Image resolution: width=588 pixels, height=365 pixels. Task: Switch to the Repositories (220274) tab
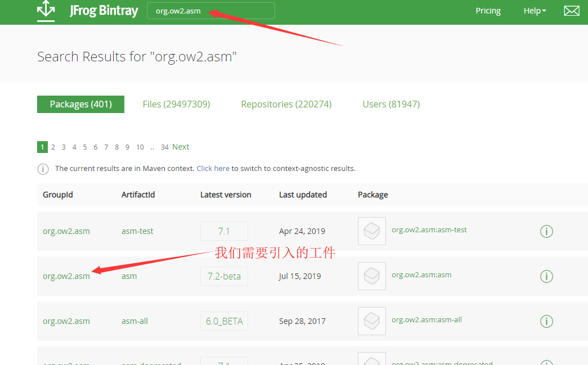point(286,104)
